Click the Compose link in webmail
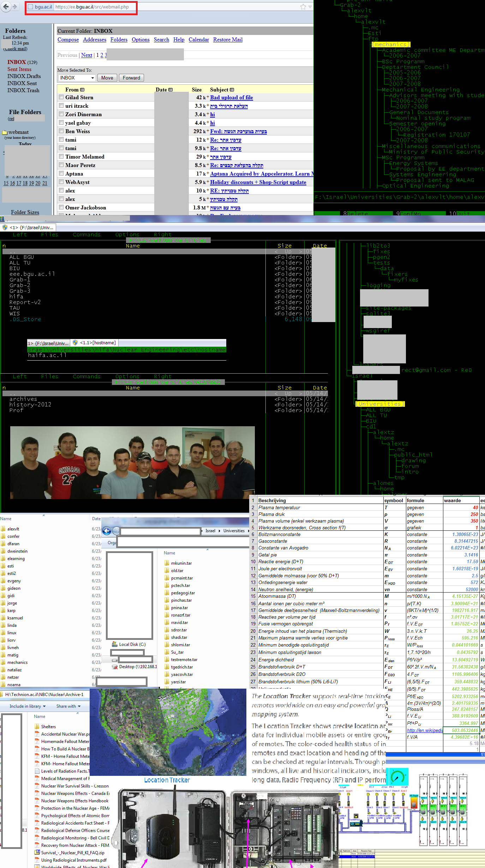The height and width of the screenshot is (868, 485). tap(68, 40)
